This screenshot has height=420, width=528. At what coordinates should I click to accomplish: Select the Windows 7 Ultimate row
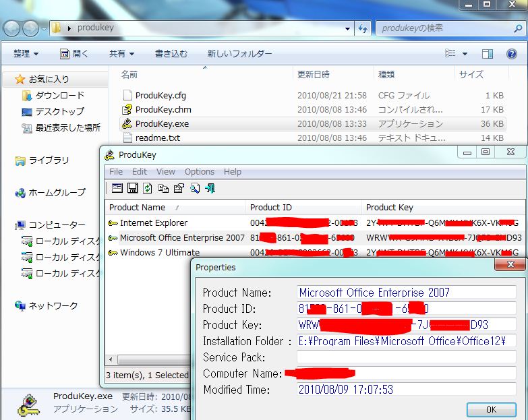click(x=315, y=252)
